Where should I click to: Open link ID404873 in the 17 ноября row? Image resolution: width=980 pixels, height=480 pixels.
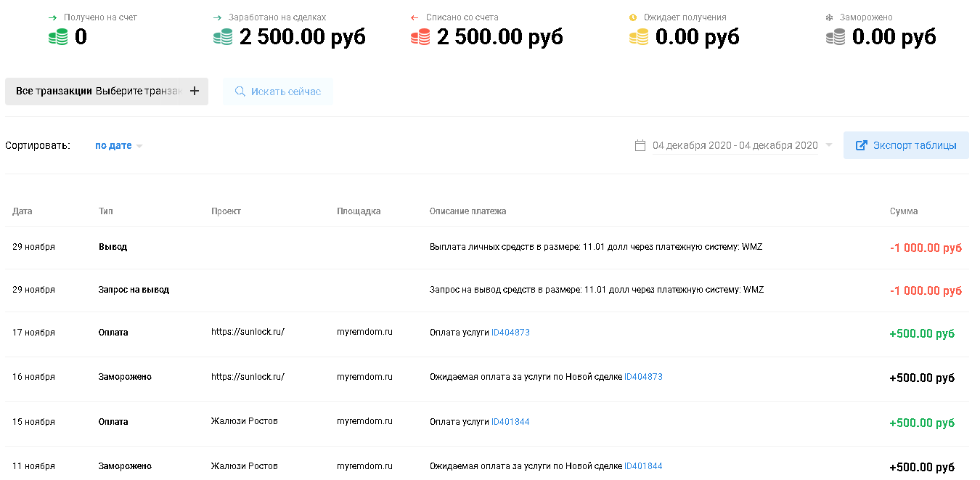[x=510, y=333]
